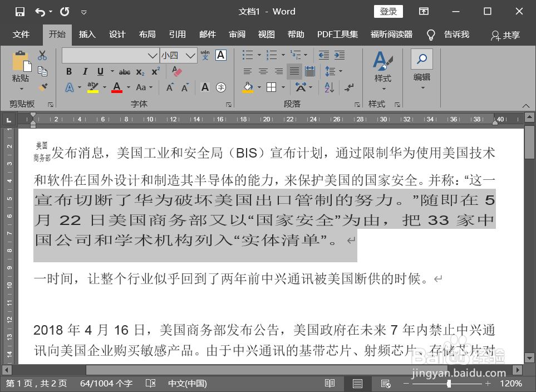Open the font name combo box
This screenshot has height=392, width=536.
coord(110,56)
